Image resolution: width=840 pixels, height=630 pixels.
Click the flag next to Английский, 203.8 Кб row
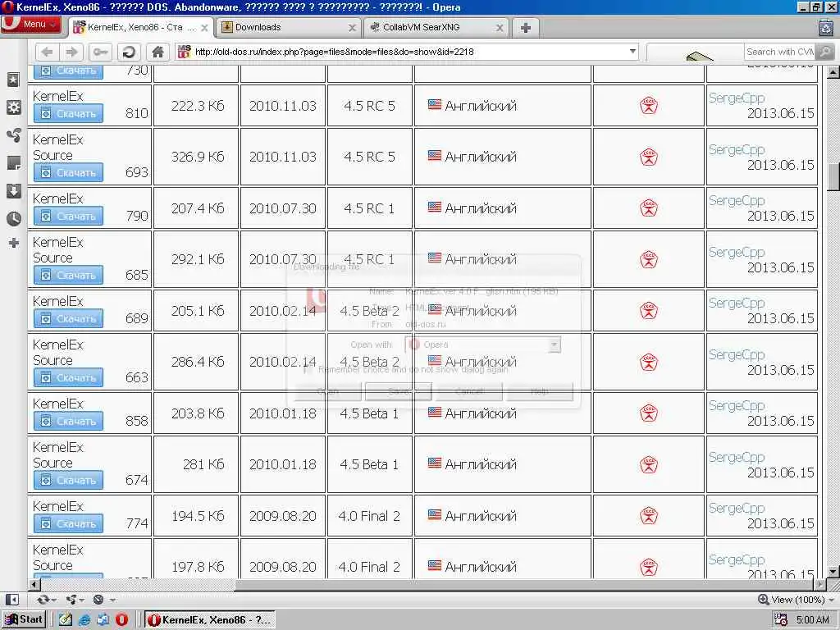435,412
